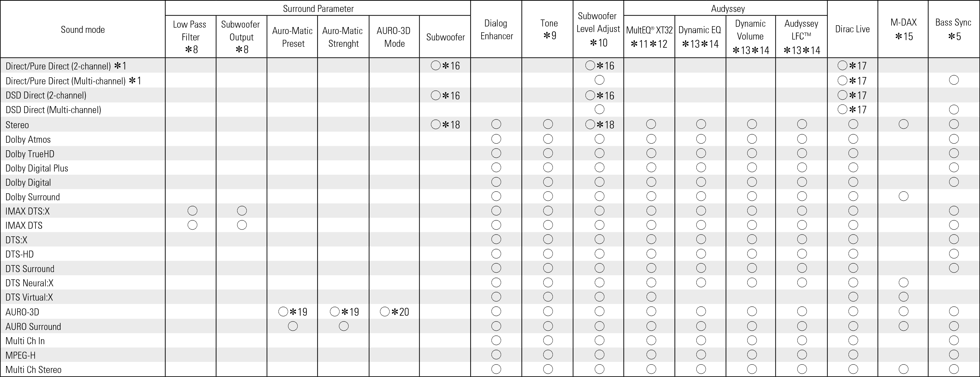Click Direct/Pure Direct (2-channel) Dirac Live circle
The height and width of the screenshot is (377, 980).
pyautogui.click(x=842, y=65)
